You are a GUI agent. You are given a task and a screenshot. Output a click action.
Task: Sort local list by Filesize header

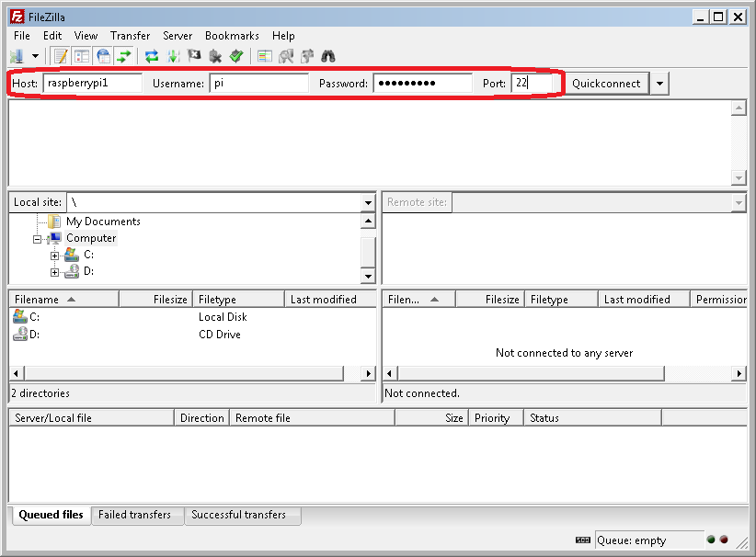[x=155, y=300]
